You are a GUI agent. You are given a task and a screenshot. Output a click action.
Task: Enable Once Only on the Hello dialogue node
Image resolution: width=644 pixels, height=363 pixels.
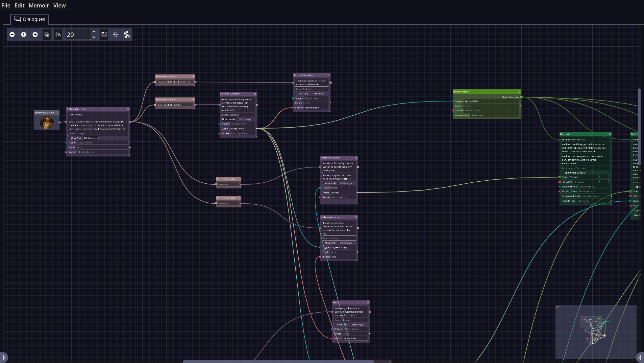click(x=70, y=138)
